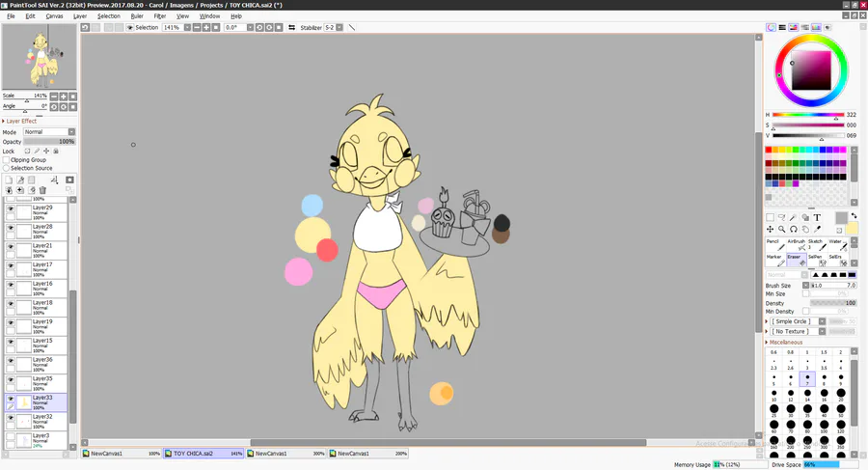Select Layer32 in the layer list

[x=36, y=422]
